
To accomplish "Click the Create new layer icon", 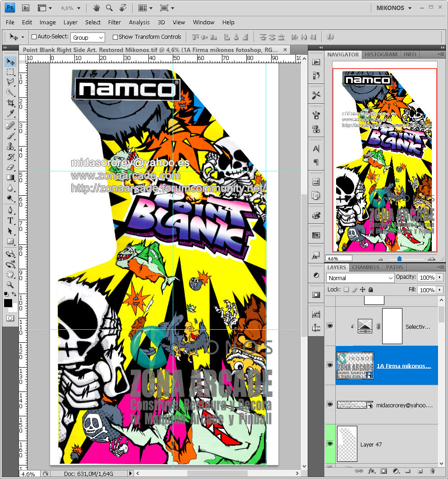I will tap(420, 471).
